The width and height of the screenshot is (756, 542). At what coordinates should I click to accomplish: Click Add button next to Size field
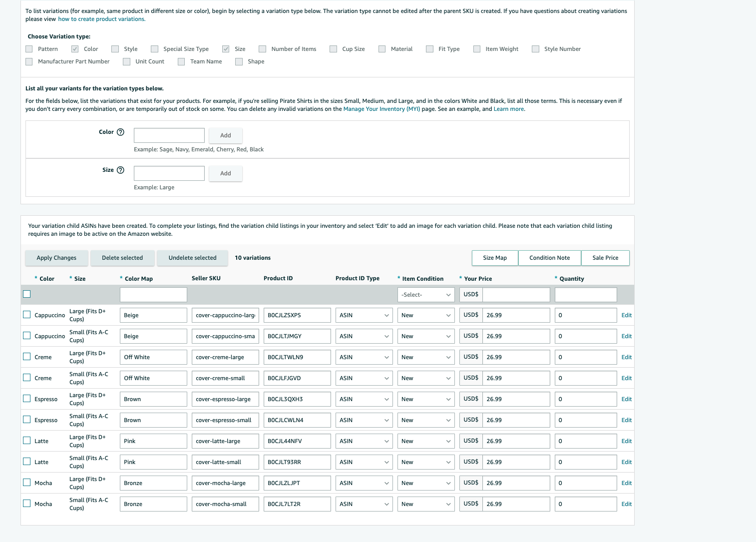point(226,173)
